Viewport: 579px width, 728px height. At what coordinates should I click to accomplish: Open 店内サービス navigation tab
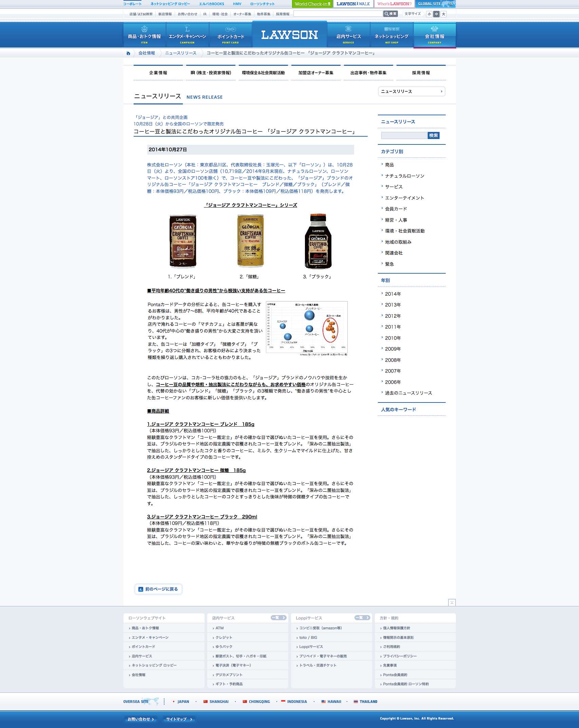pyautogui.click(x=348, y=35)
